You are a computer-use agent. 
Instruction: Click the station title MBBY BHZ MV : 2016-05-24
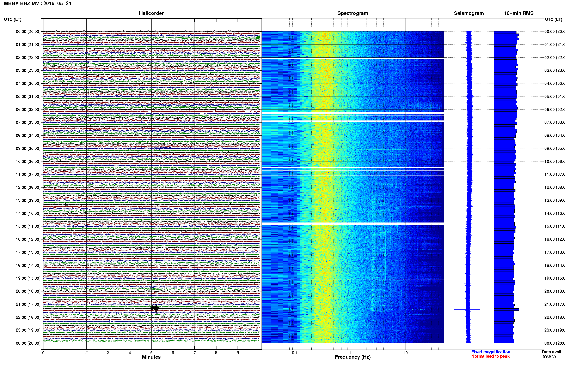(37, 3)
